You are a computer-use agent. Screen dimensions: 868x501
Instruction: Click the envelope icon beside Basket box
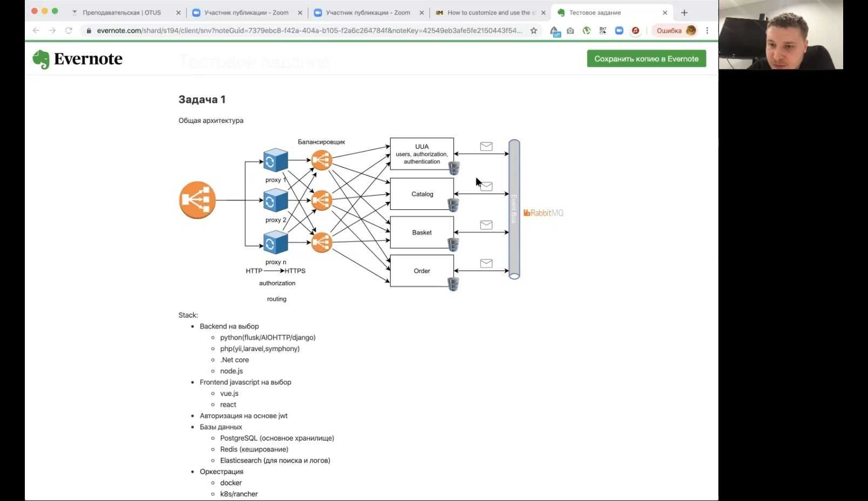pos(486,225)
